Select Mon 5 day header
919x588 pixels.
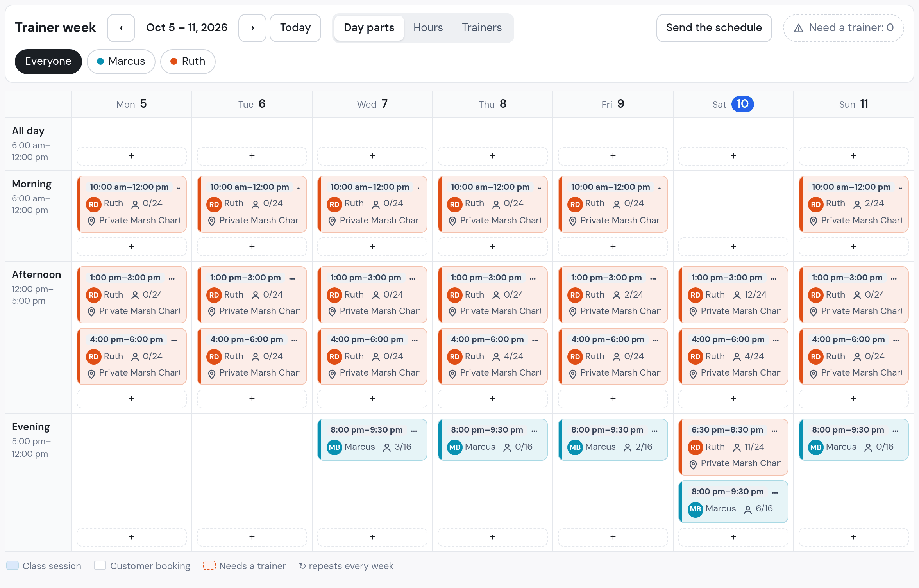132,104
